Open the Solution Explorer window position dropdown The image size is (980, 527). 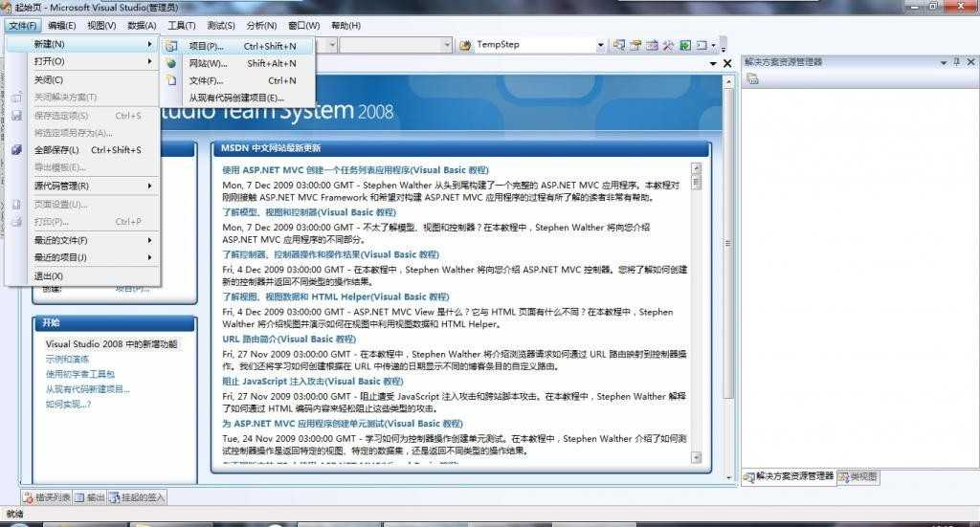[x=943, y=62]
